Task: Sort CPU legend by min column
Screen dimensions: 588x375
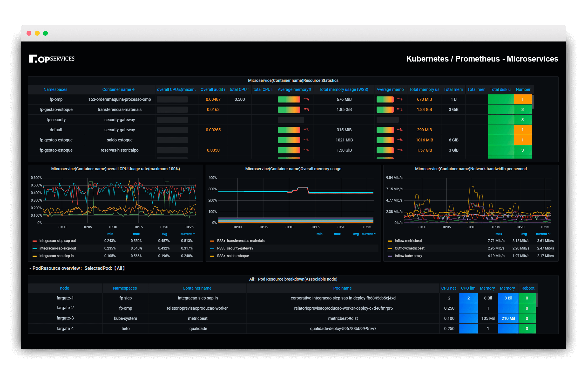Action: click(110, 234)
